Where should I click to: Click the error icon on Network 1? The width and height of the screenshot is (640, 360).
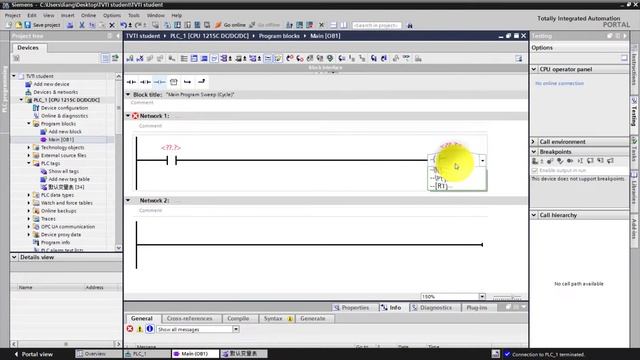click(x=135, y=116)
